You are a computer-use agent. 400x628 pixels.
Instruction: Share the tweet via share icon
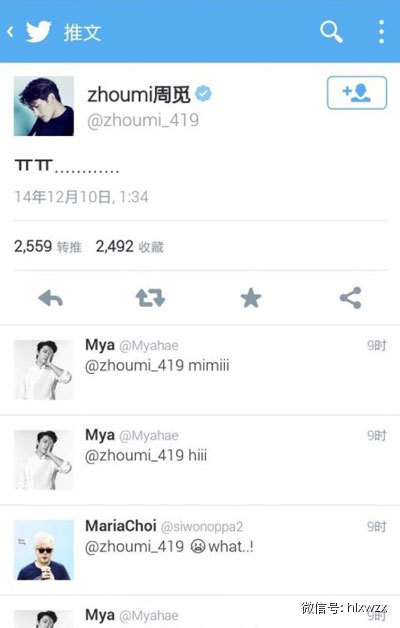pos(350,298)
